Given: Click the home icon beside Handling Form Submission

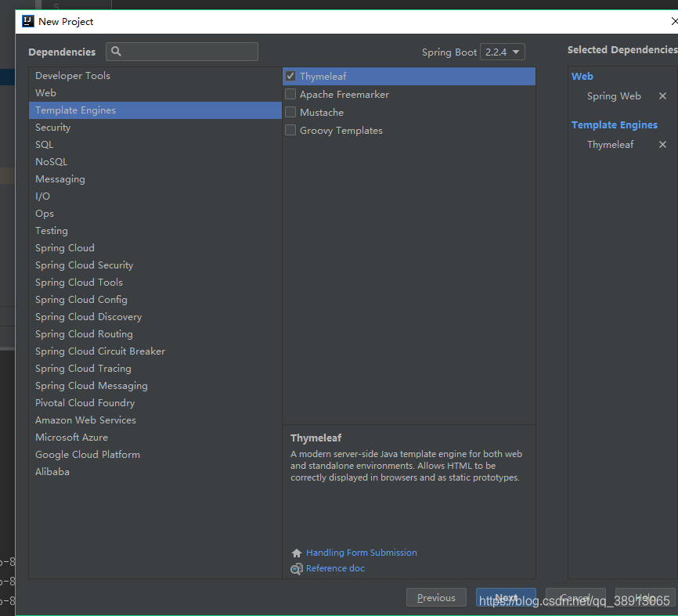Looking at the screenshot, I should [x=297, y=553].
